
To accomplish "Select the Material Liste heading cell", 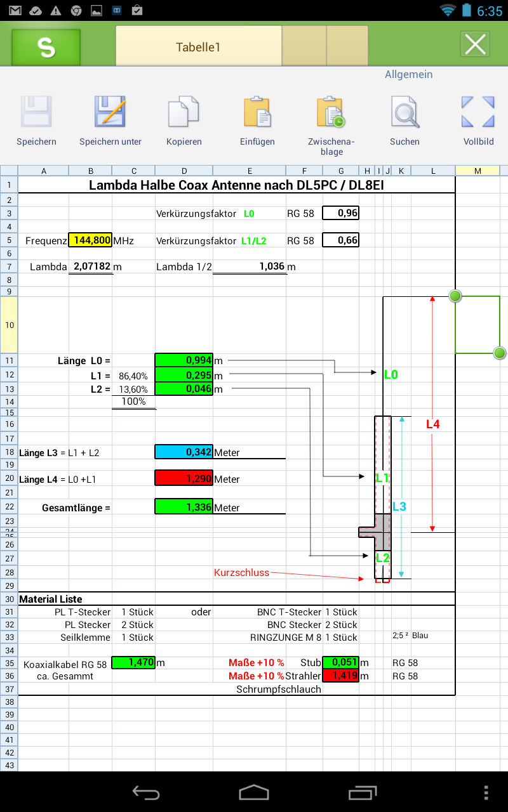I will 51,599.
